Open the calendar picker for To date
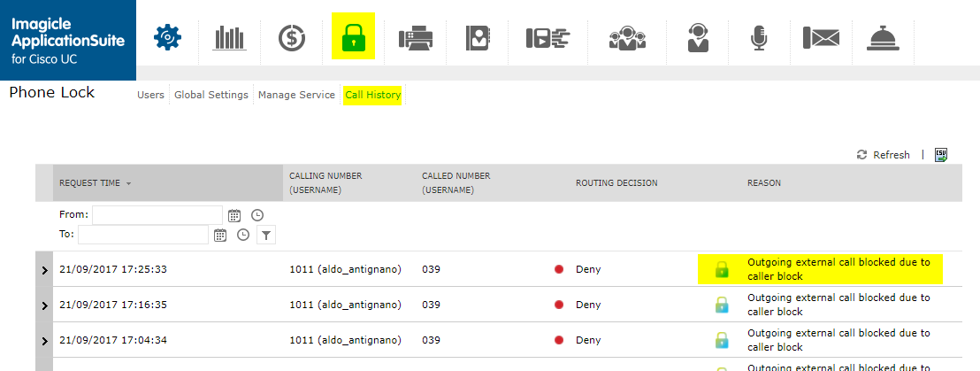Viewport: 980px width, 371px height. 220,235
